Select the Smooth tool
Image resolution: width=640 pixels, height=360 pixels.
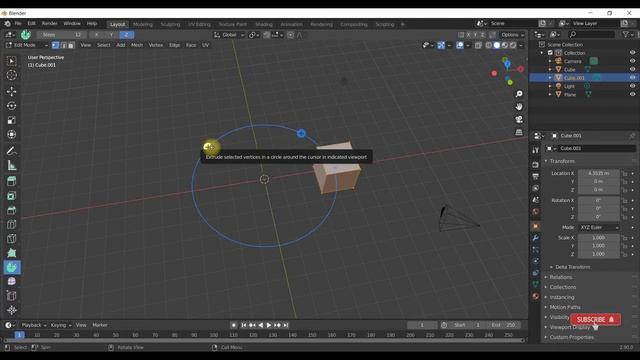[11, 282]
